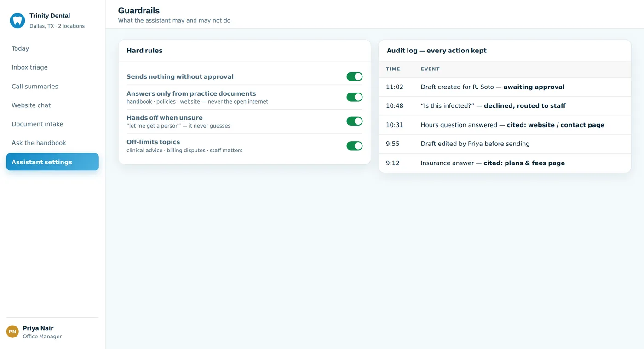
Task: Click the Audit log card heading
Action: pyautogui.click(x=437, y=51)
